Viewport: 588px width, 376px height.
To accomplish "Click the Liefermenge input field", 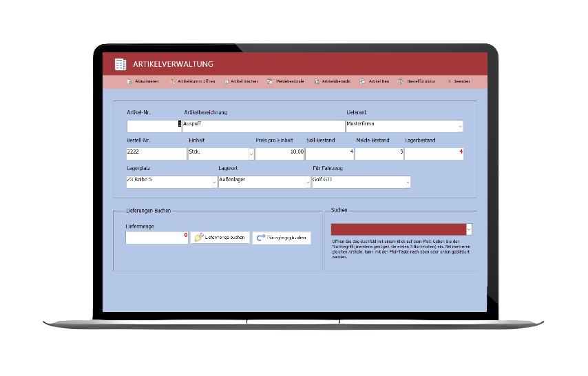I will tap(156, 238).
